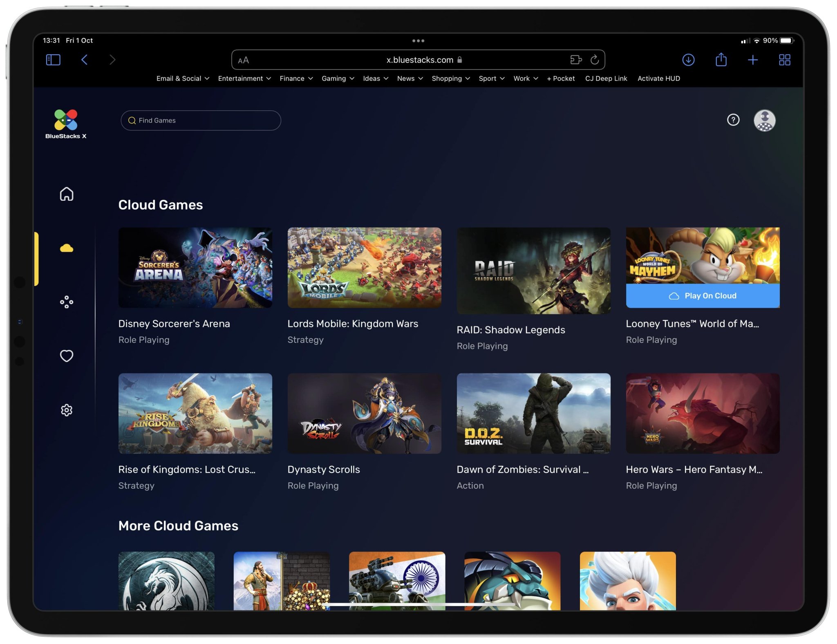This screenshot has height=644, width=837.
Task: Open white-haired wizard game thumbnail
Action: tap(628, 581)
